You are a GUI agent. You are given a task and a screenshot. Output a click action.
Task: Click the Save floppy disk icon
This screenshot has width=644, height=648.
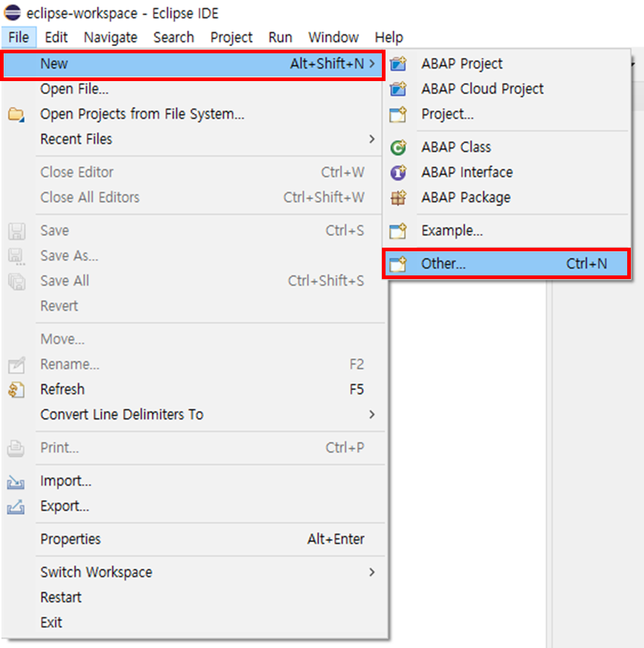17,231
